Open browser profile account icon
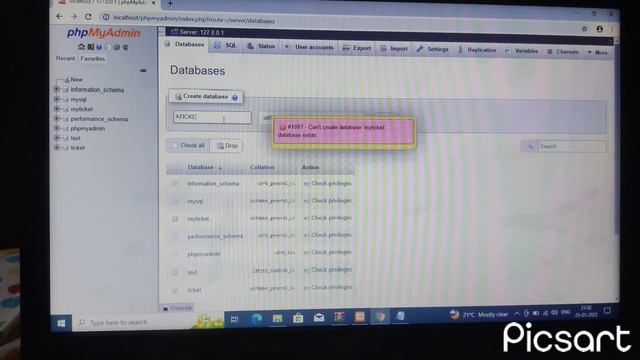Viewport: 640px width, 360px height. coord(600,29)
